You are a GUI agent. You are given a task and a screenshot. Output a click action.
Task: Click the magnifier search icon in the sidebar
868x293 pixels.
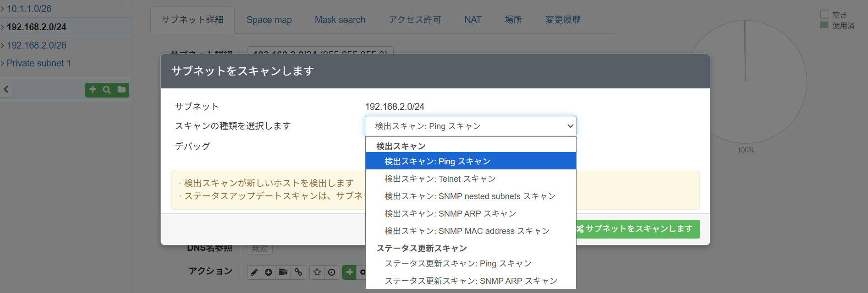(107, 90)
